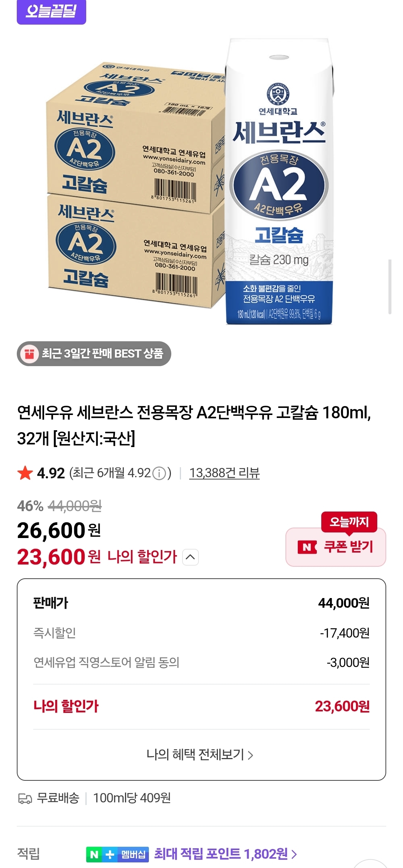Tap the red 23,600원 discount price
Image resolution: width=403 pixels, height=868 pixels.
pyautogui.click(x=59, y=557)
